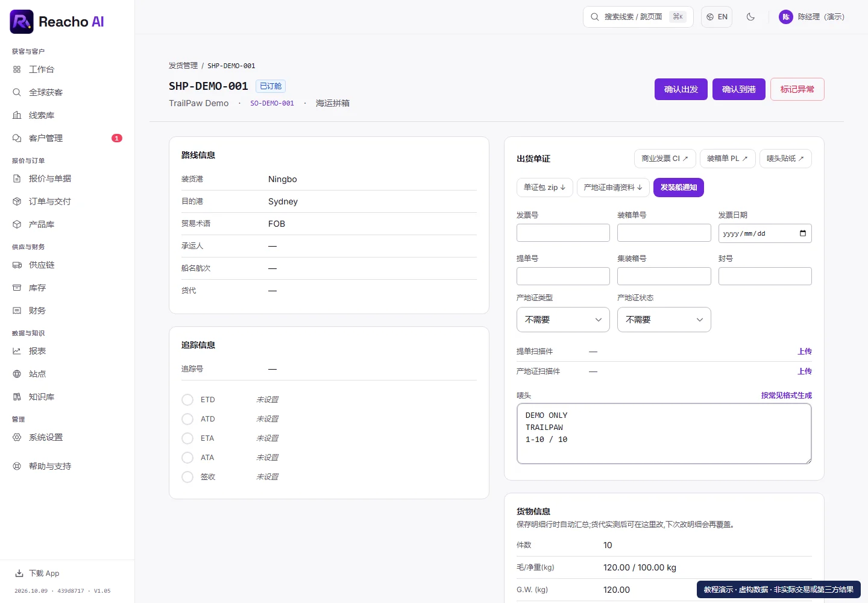Click 发装船通知 button

pos(679,188)
